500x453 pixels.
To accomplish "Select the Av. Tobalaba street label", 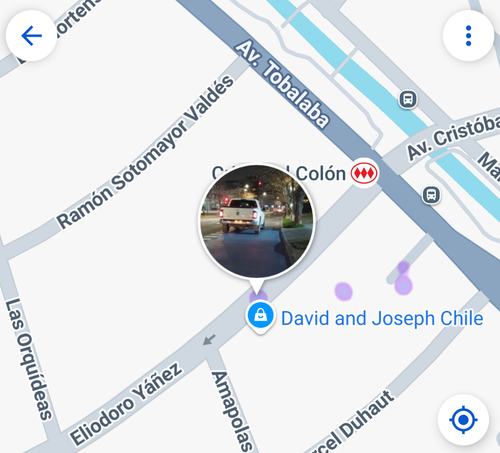I will tap(282, 84).
